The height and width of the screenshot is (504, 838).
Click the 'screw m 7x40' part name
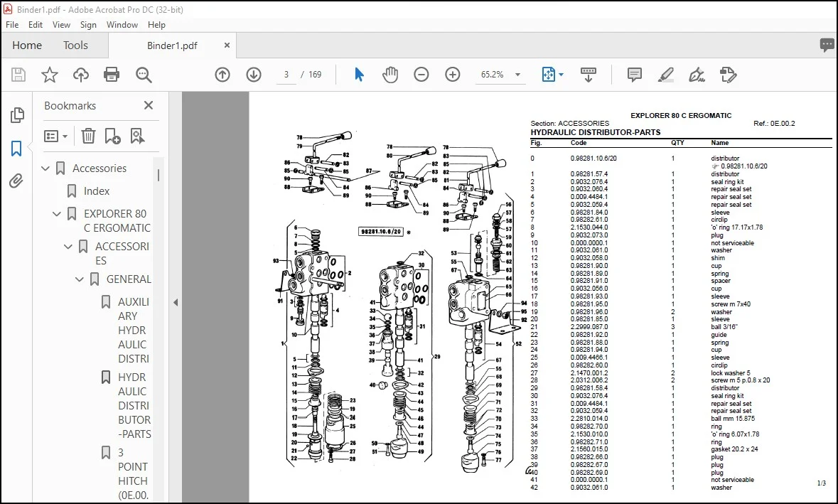click(731, 304)
